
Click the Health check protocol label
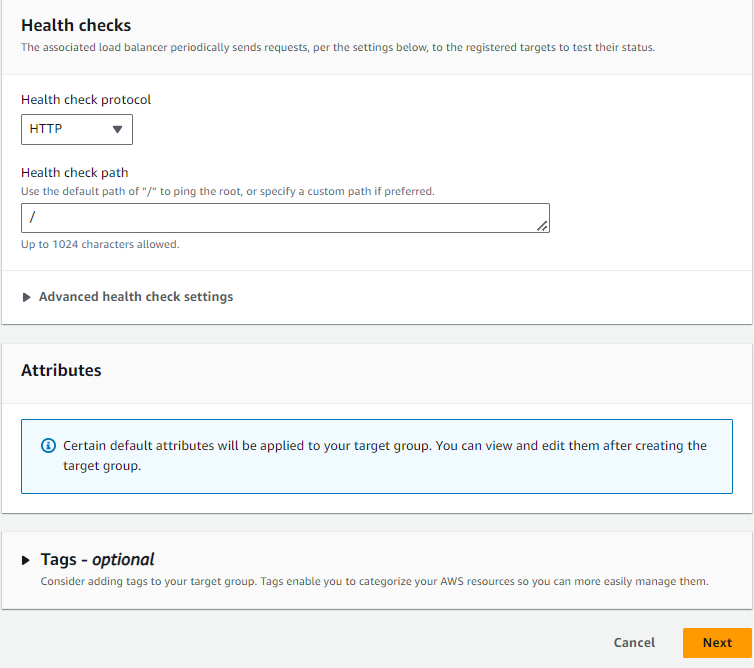86,100
